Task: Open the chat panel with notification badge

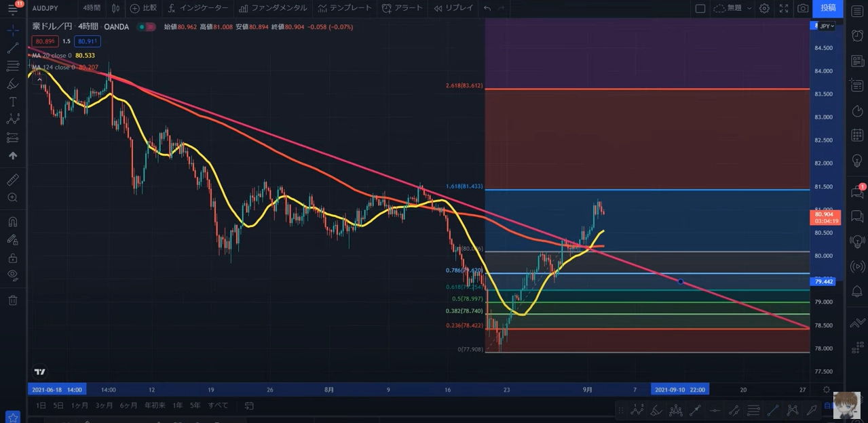Action: [x=857, y=191]
